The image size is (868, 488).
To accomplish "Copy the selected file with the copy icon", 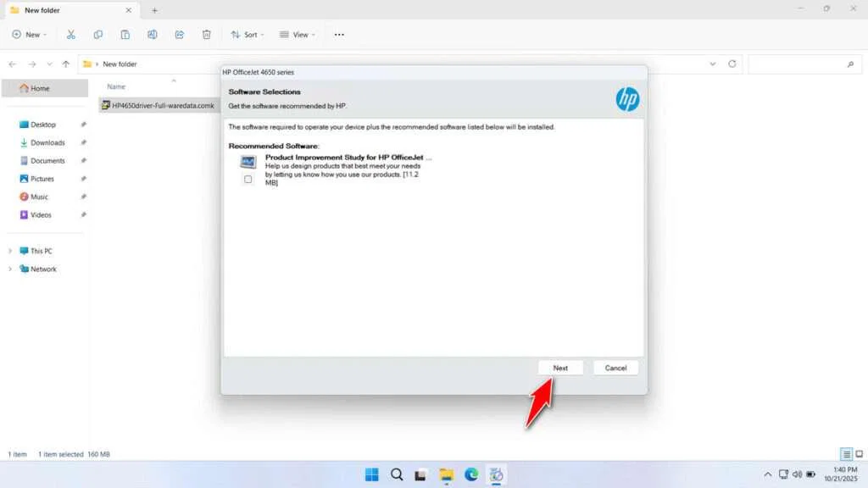I will click(98, 34).
